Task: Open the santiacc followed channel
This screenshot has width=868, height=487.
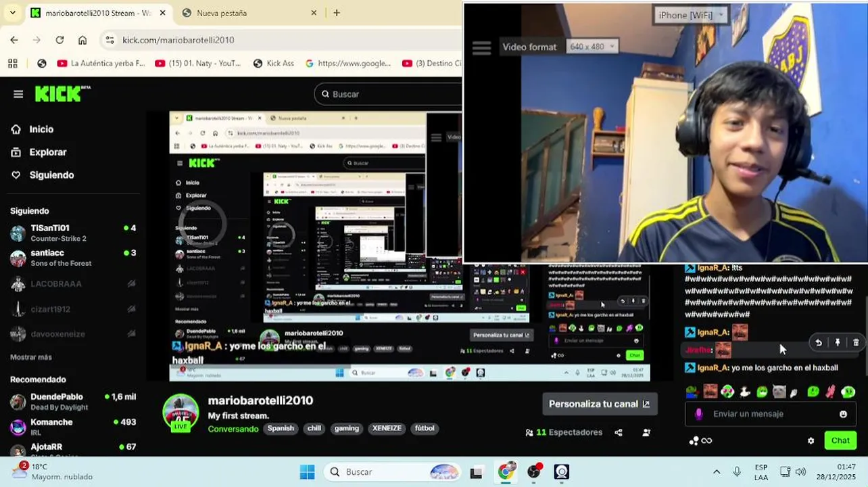Action: pos(73,258)
